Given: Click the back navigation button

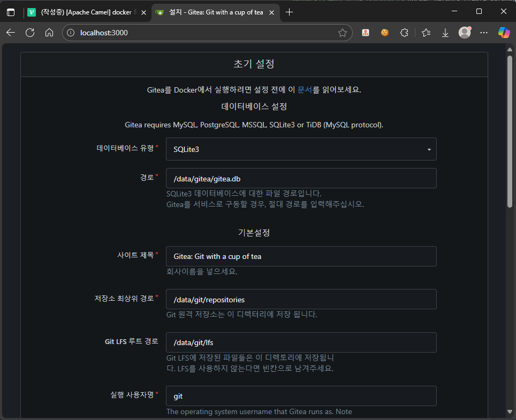Looking at the screenshot, I should point(11,33).
